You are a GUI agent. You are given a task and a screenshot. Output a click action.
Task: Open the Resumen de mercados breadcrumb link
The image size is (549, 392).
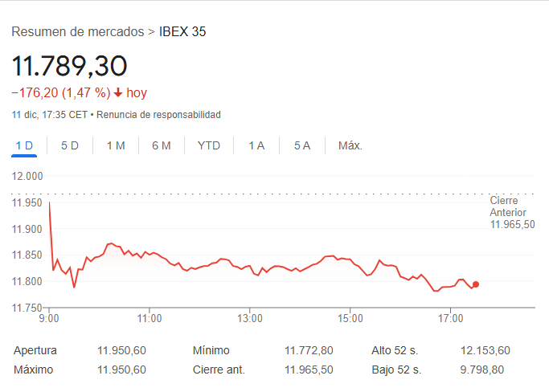[x=78, y=31]
